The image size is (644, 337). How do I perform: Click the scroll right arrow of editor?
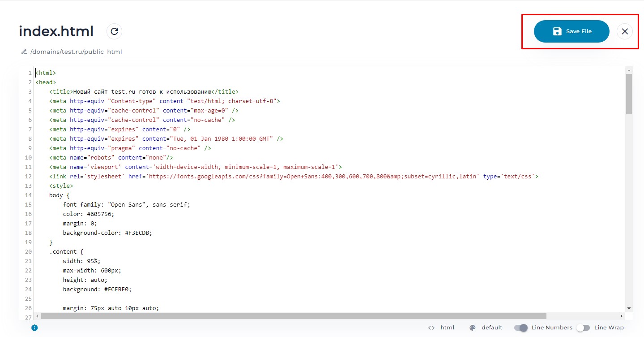[621, 316]
